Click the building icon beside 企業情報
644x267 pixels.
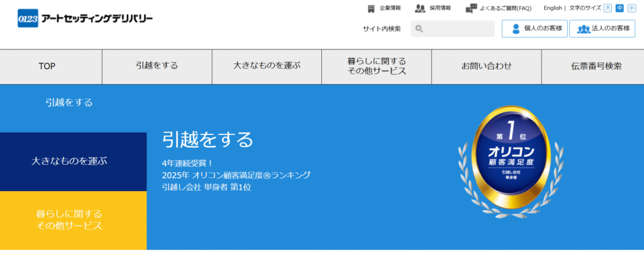pyautogui.click(x=371, y=8)
